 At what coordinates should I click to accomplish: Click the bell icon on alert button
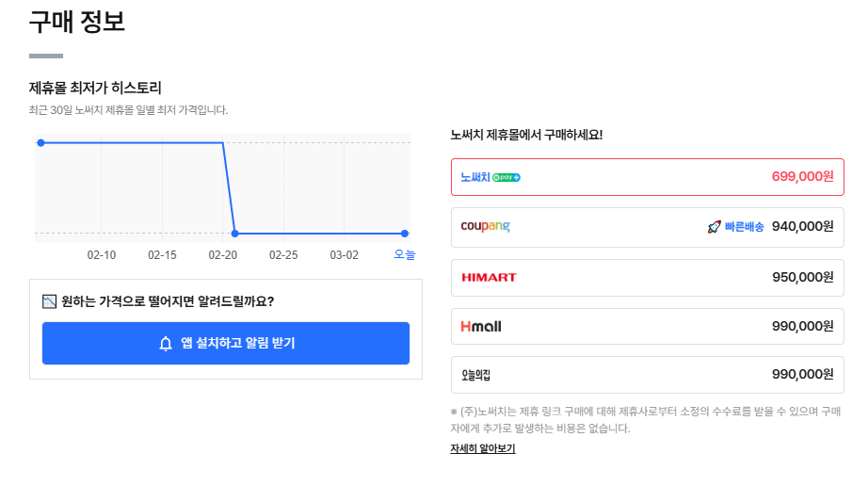click(166, 344)
